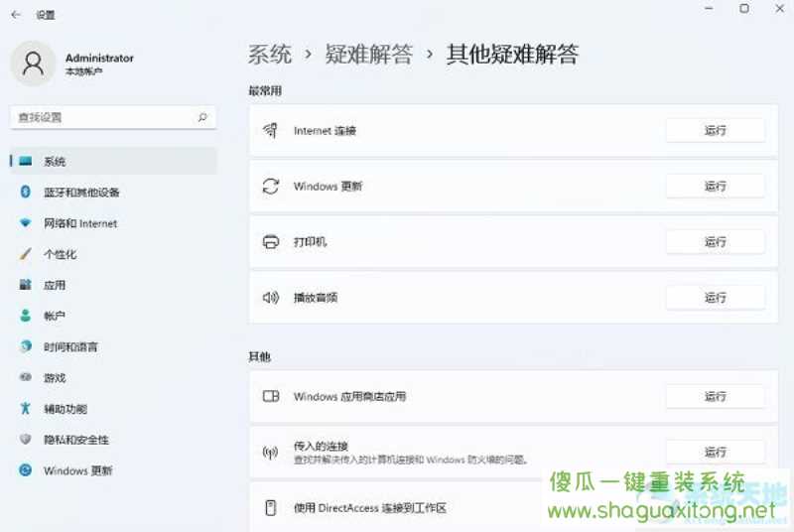Click the time and language globe icon
Screen dimensions: 794x532
tap(26, 346)
